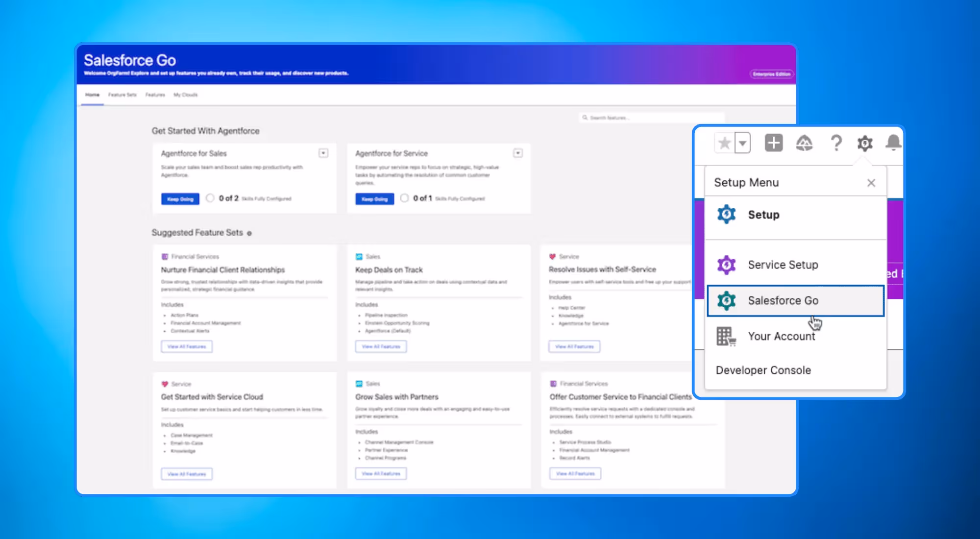View All Features for Grow Sales with Partners
Viewport: 980px width, 539px height.
[x=381, y=473]
